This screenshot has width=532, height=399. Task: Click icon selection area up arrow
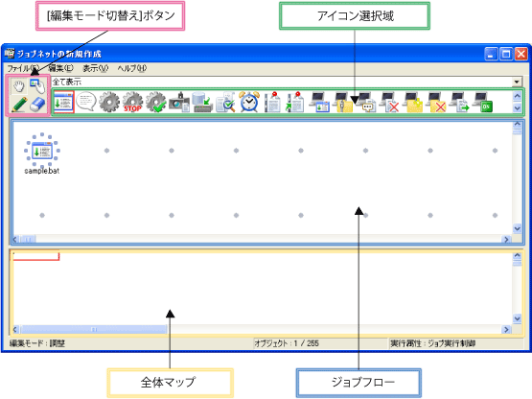pyautogui.click(x=517, y=96)
